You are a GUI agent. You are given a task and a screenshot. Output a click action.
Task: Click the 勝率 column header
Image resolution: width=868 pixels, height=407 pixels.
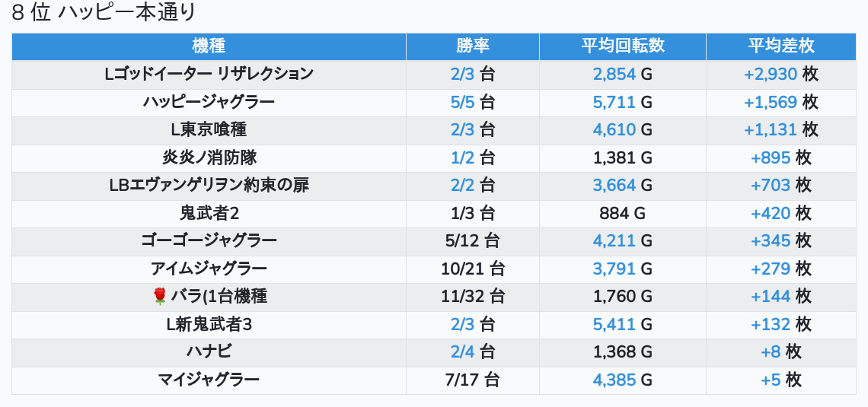click(472, 46)
